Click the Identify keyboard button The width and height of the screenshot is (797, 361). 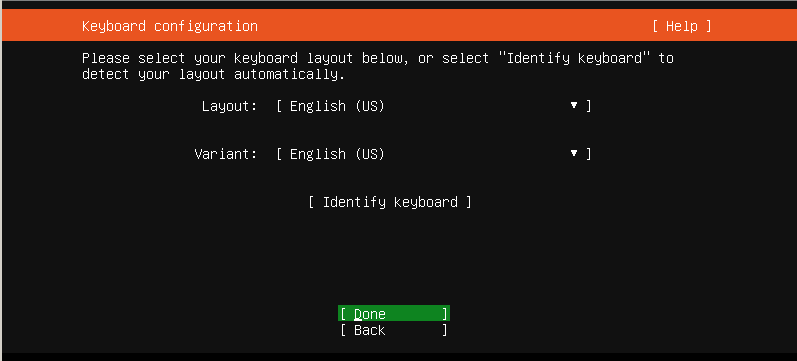(390, 202)
